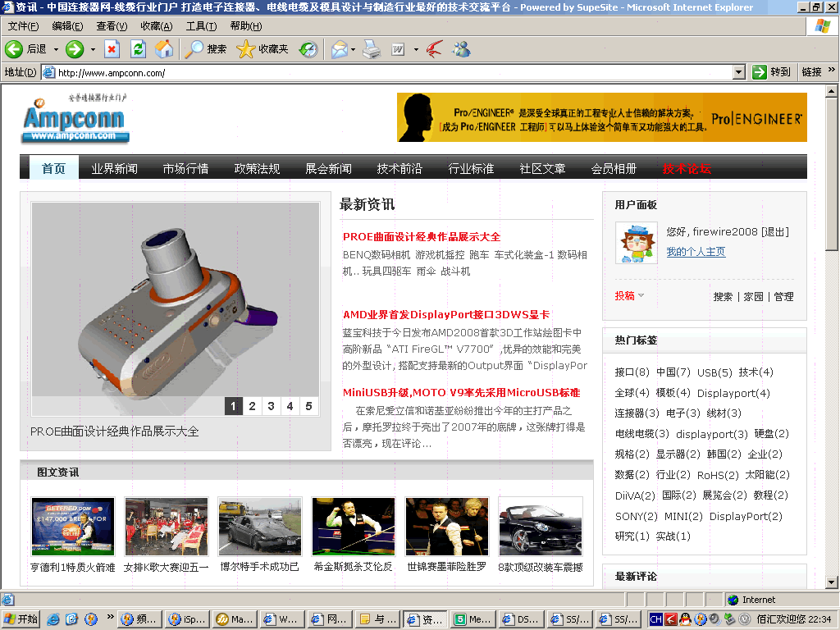
Task: Click the user avatar image
Action: tap(637, 243)
